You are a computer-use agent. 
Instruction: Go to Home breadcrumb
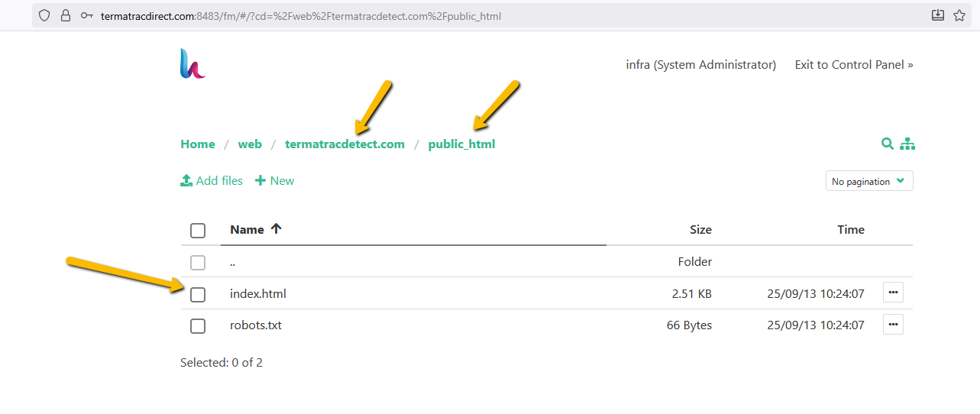pos(198,144)
